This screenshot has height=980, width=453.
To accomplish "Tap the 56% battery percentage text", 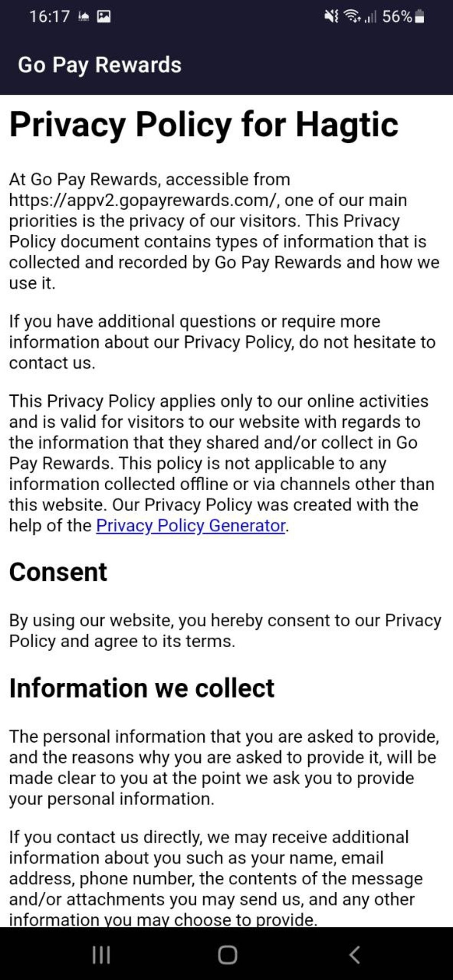I will coord(397,17).
